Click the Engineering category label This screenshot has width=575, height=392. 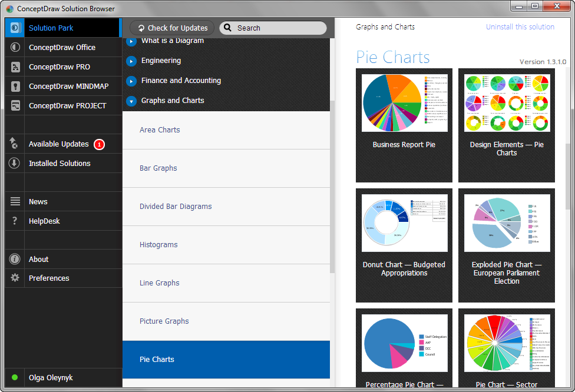coord(161,61)
